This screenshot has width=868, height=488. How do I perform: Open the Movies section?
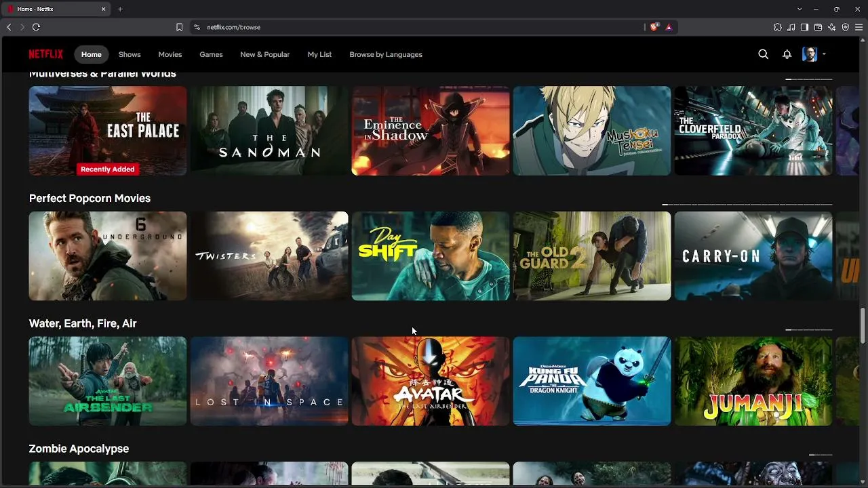coord(170,54)
